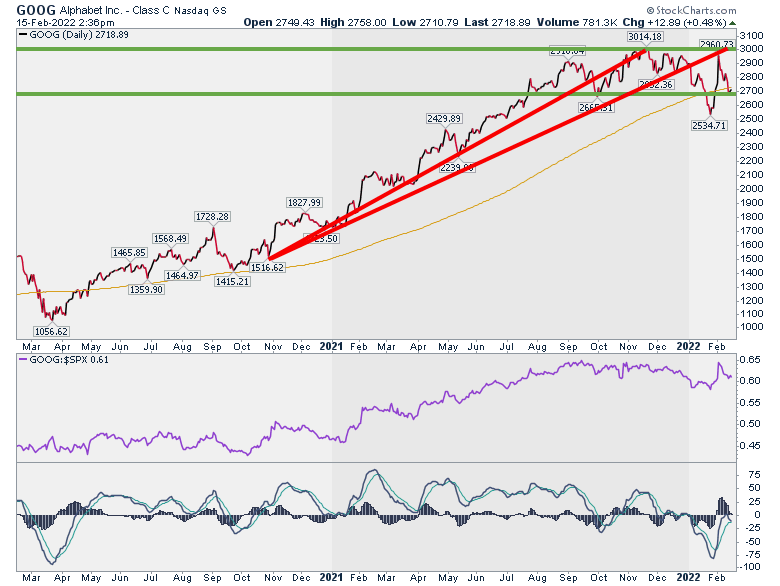Click the 2000 tick on price axis
780x586 pixels.
click(x=751, y=189)
